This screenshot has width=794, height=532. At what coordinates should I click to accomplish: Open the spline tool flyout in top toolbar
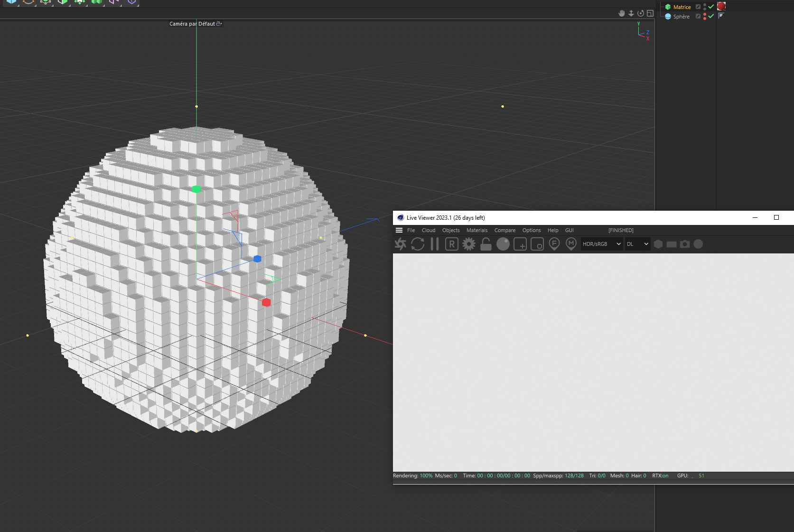pyautogui.click(x=28, y=2)
